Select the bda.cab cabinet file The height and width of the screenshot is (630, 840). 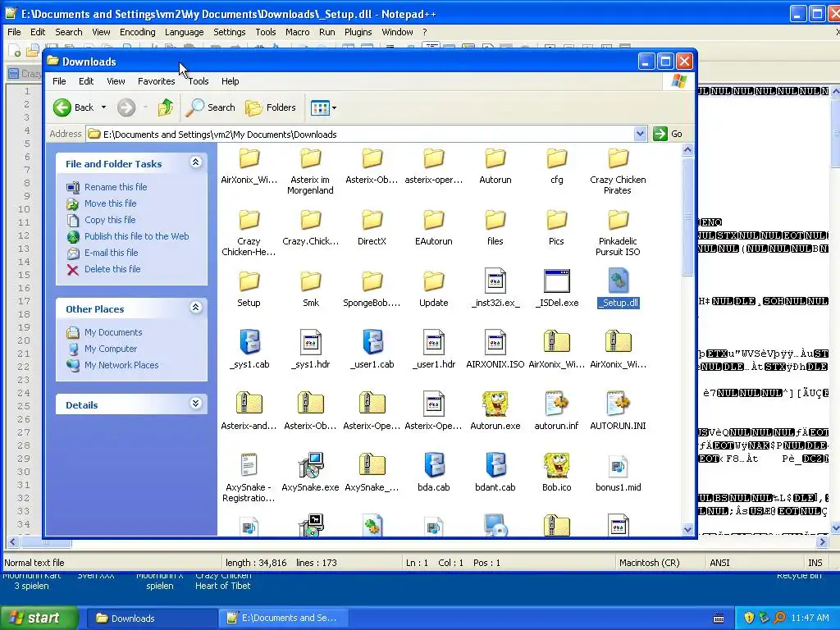click(x=433, y=466)
